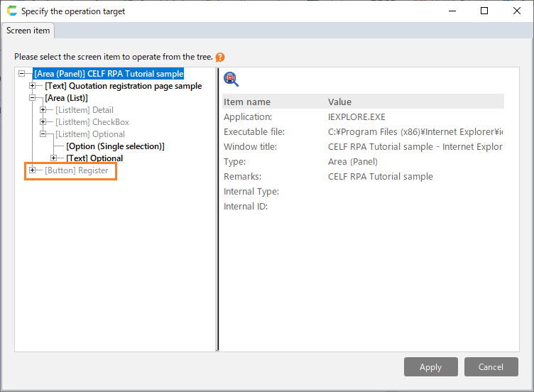Select the [ListItem] CheckBox tree item
This screenshot has height=392, width=534.
tap(92, 122)
